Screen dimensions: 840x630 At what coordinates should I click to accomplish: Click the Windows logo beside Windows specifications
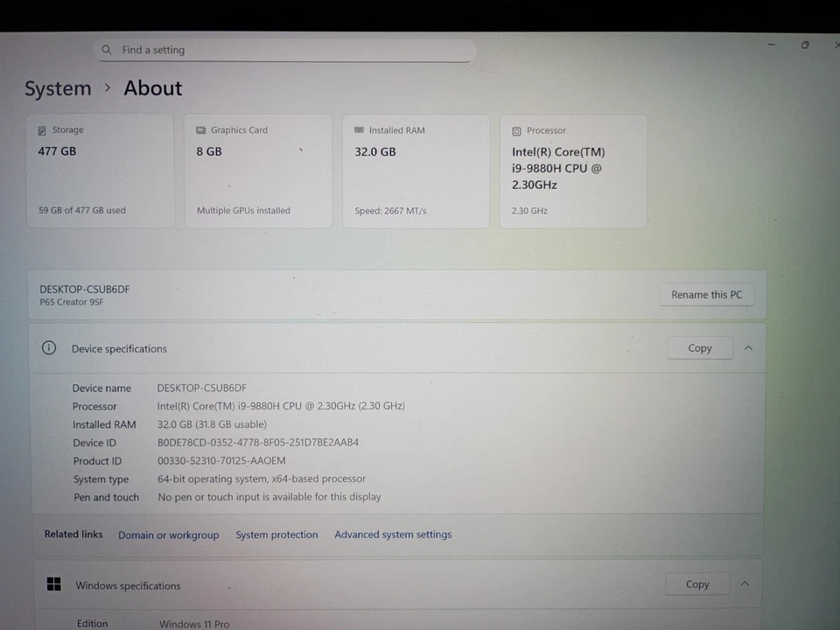pyautogui.click(x=53, y=584)
